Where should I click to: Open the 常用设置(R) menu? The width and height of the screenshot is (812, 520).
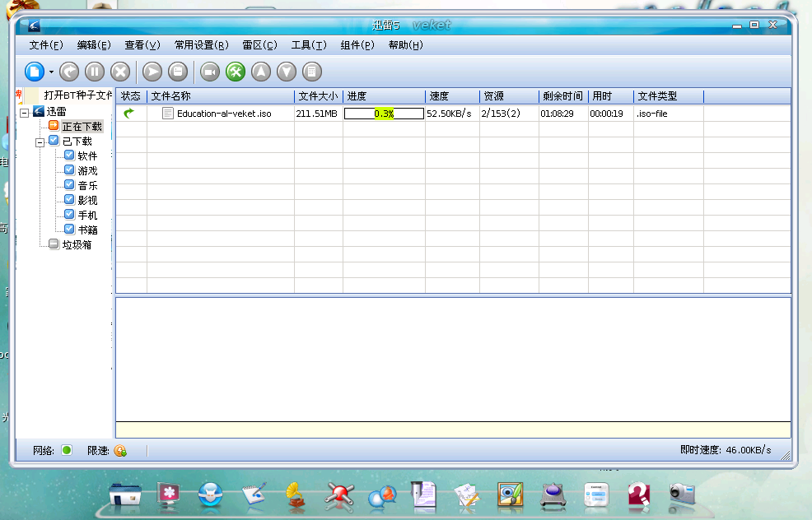pyautogui.click(x=202, y=45)
